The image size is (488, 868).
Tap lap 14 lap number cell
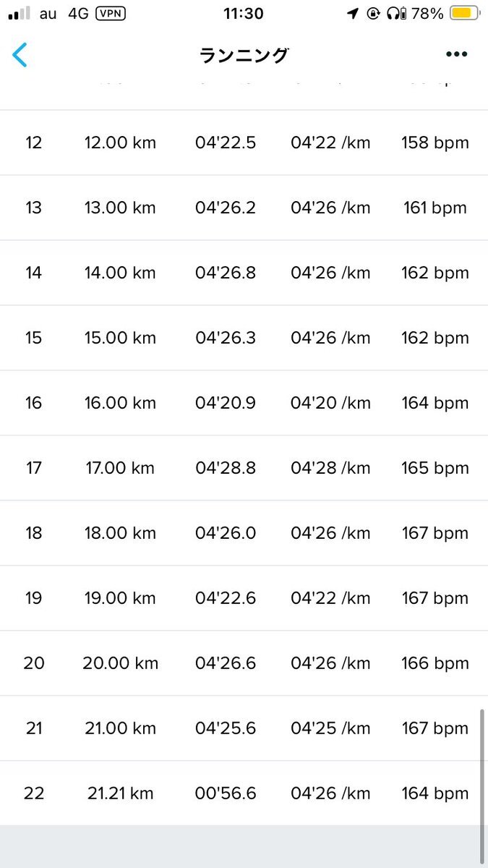pos(34,273)
